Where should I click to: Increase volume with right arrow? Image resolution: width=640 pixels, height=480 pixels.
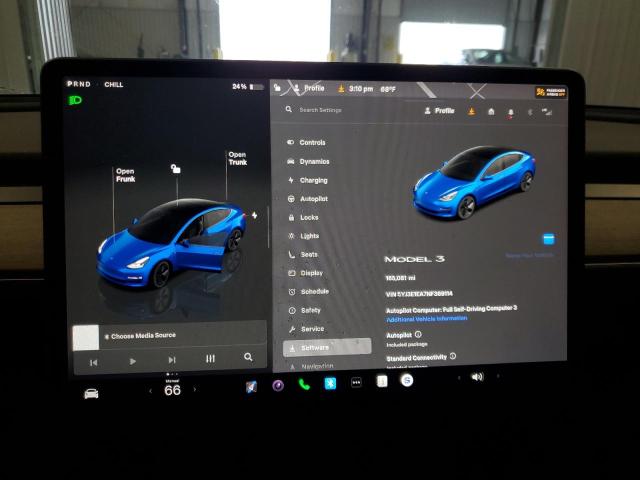(498, 376)
